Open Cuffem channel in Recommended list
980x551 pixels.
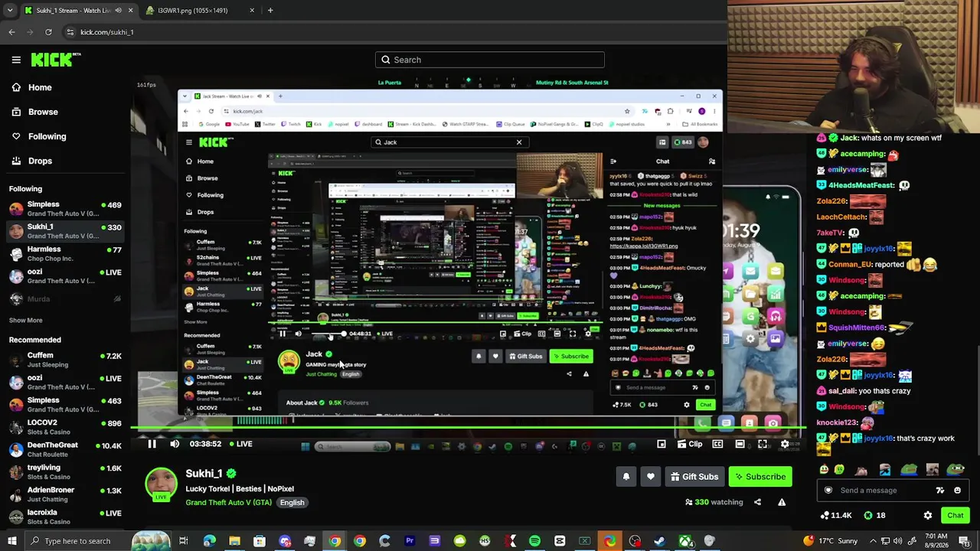tap(65, 360)
